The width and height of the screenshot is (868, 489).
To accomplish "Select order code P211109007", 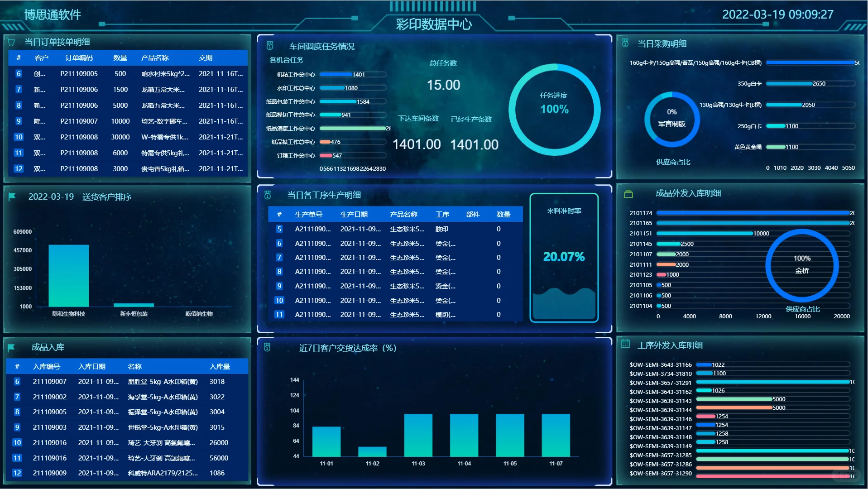I will 79,121.
